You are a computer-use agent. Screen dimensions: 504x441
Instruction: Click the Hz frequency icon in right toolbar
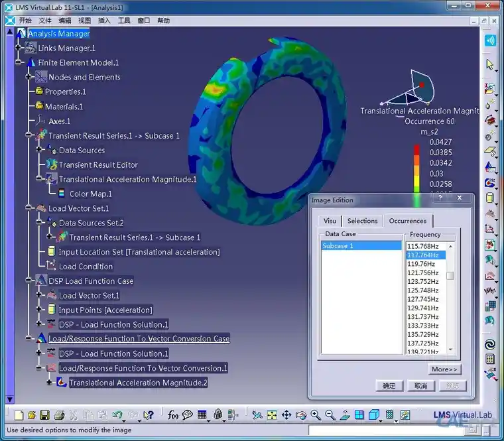pyautogui.click(x=490, y=183)
